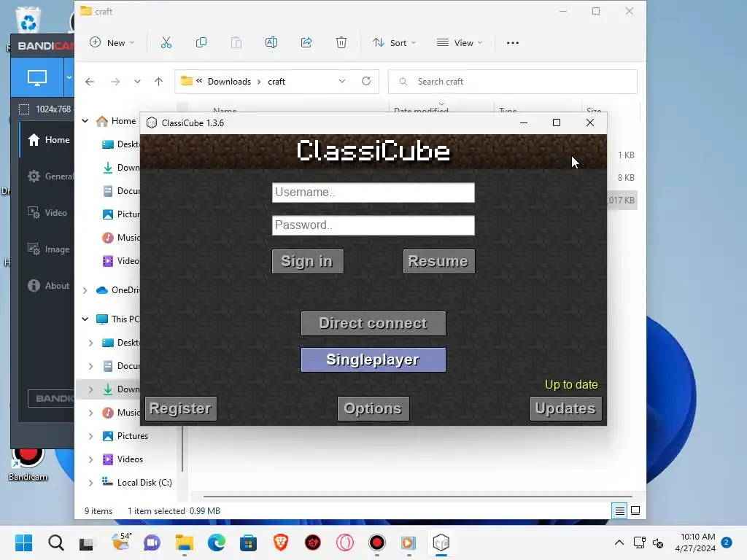Select Bandicam screen recording mode monitor icon
The width and height of the screenshot is (747, 560).
point(37,77)
